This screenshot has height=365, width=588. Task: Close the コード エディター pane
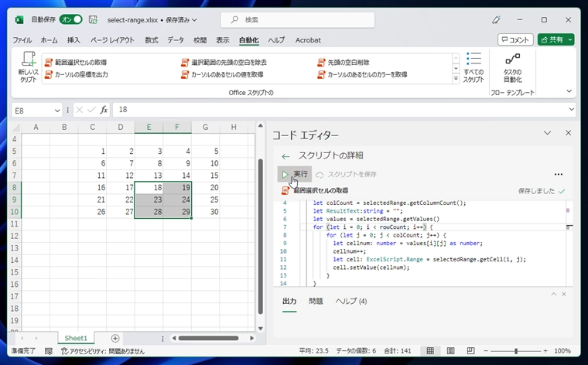coord(569,133)
